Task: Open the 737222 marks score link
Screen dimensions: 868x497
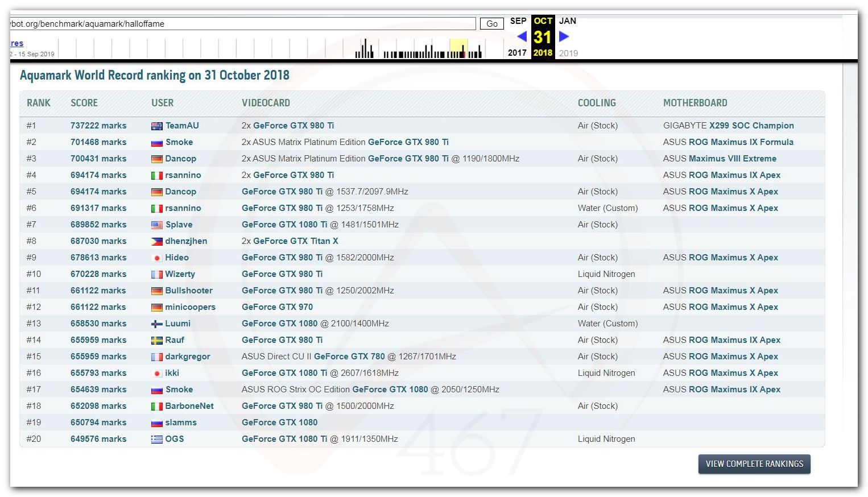Action: coord(98,126)
